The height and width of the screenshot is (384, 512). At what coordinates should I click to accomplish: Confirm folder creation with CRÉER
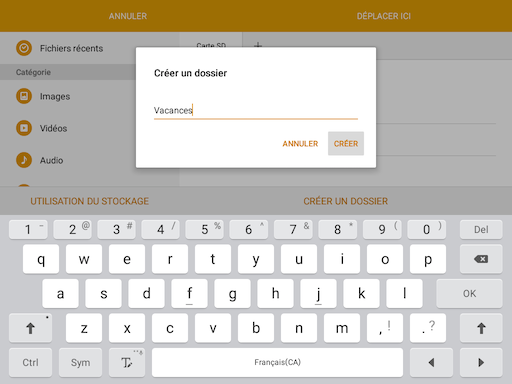tap(346, 144)
